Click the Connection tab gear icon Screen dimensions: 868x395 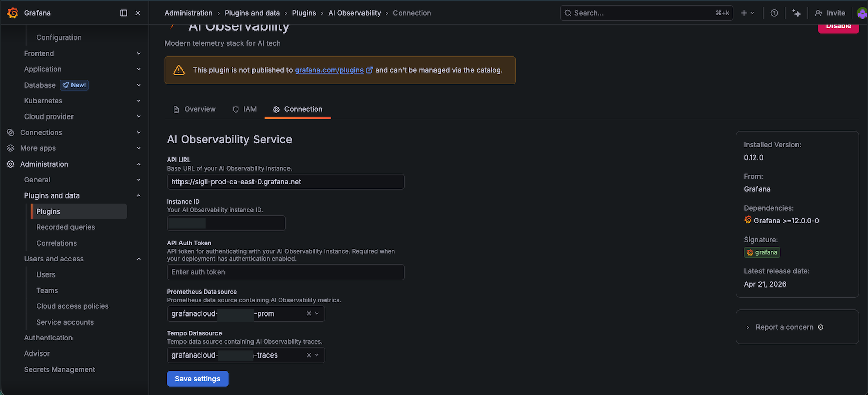276,109
